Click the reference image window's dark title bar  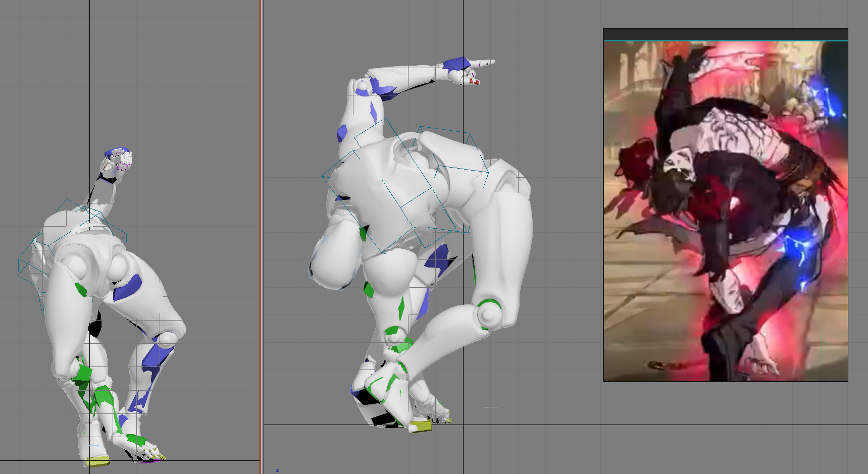(x=726, y=34)
